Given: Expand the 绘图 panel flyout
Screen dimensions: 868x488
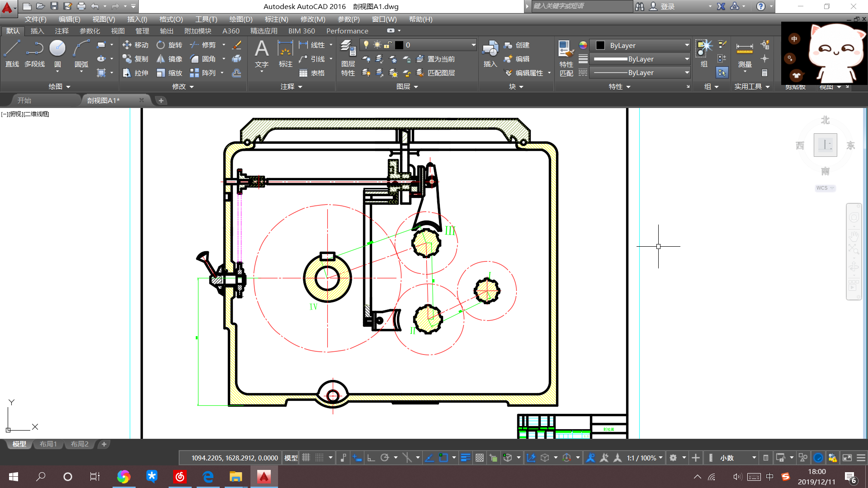Looking at the screenshot, I should point(59,86).
